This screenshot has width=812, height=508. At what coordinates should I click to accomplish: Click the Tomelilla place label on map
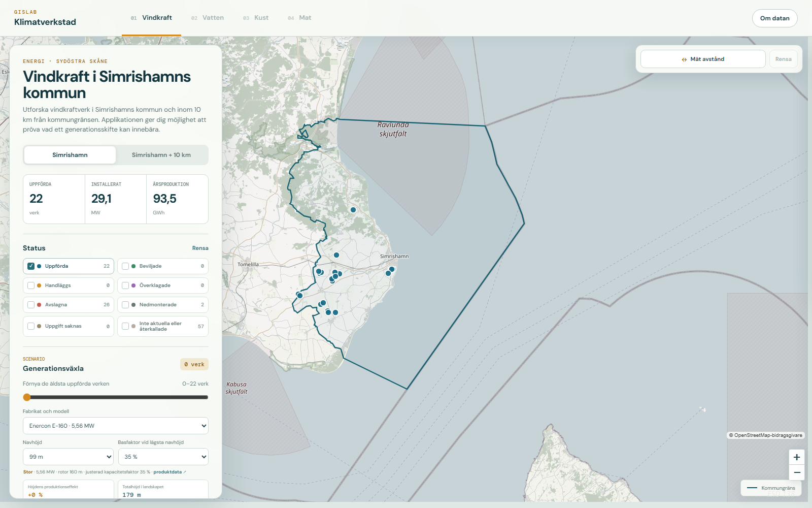[248, 264]
